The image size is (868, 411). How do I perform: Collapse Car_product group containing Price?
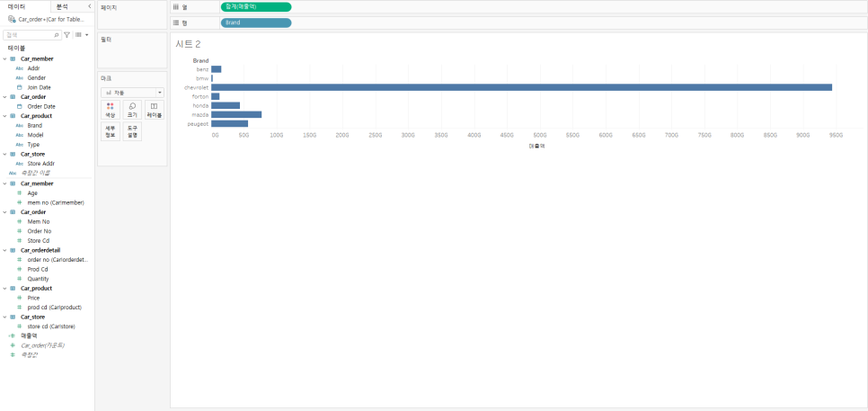click(x=4, y=289)
